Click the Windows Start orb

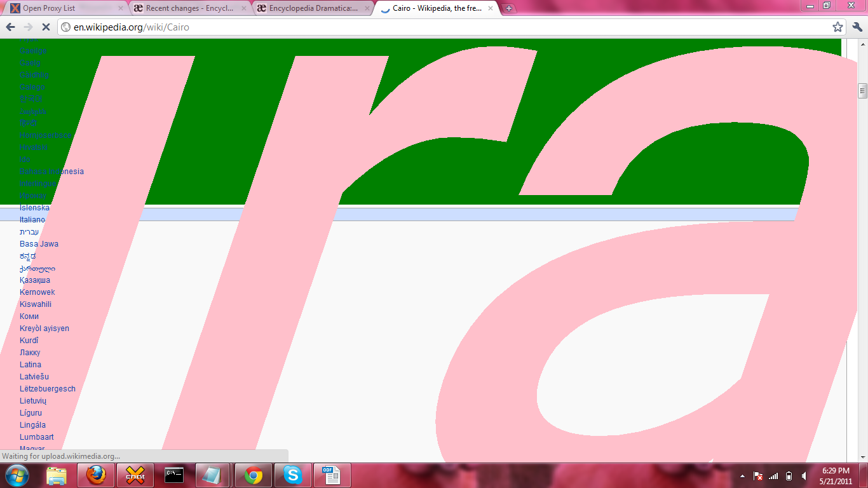pyautogui.click(x=17, y=475)
